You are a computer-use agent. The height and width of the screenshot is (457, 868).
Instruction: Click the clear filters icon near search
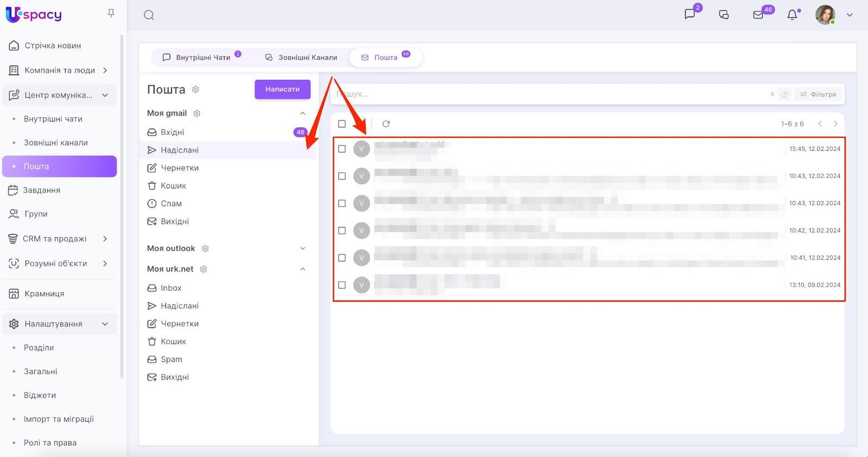784,94
